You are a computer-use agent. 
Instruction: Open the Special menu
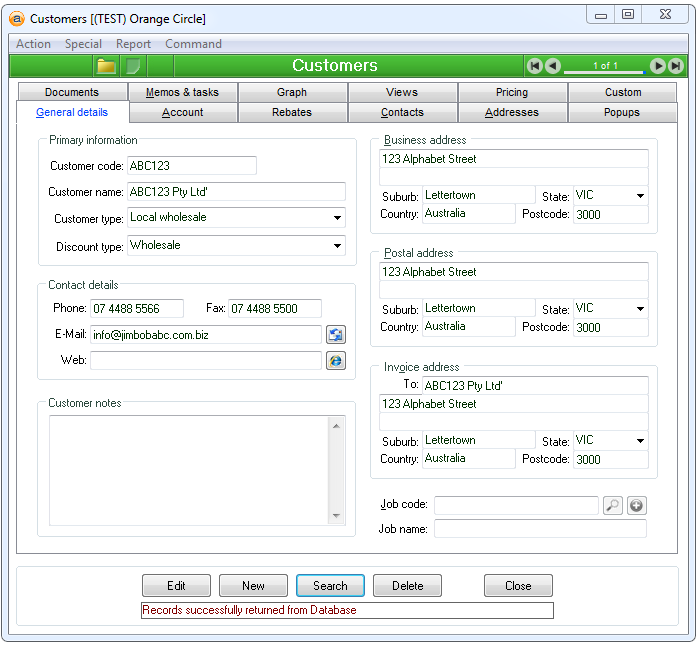[83, 44]
